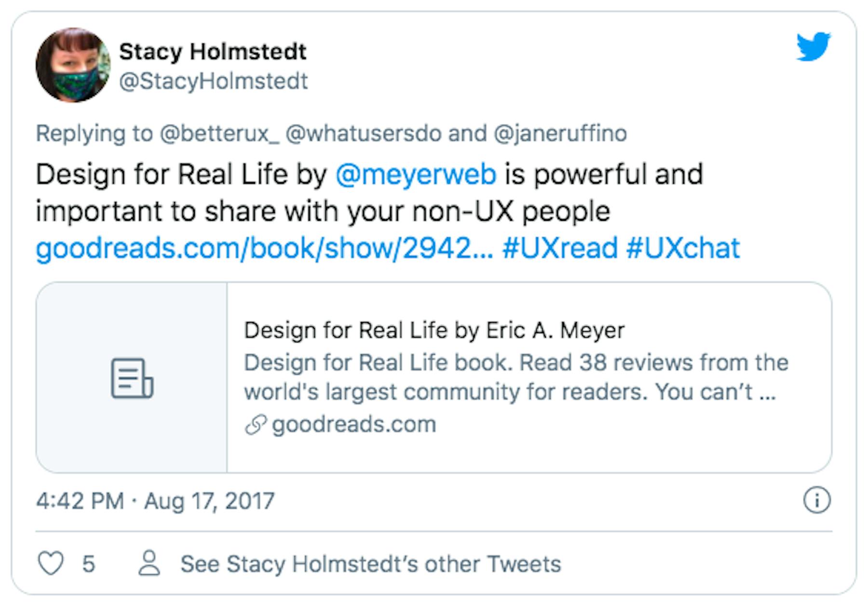Screen dimensions: 868x606
Task: Click the chain link icon near goodreads.com
Action: click(x=256, y=425)
